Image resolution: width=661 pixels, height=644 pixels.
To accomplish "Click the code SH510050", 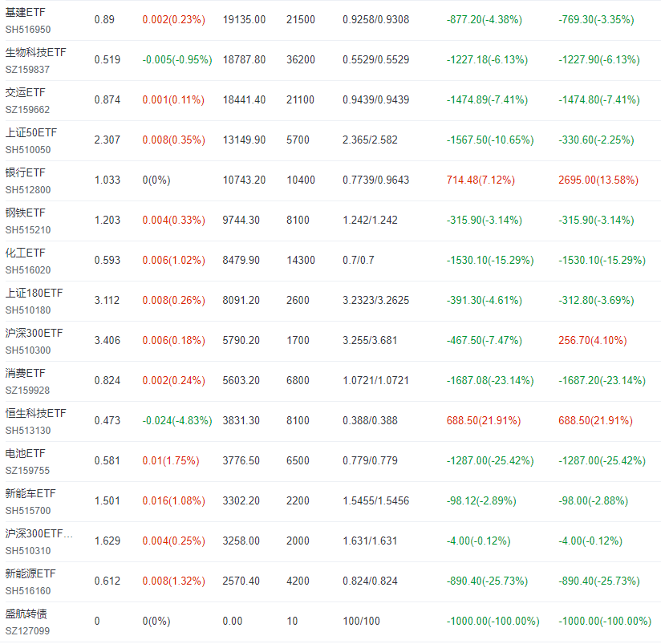I will tap(28, 150).
